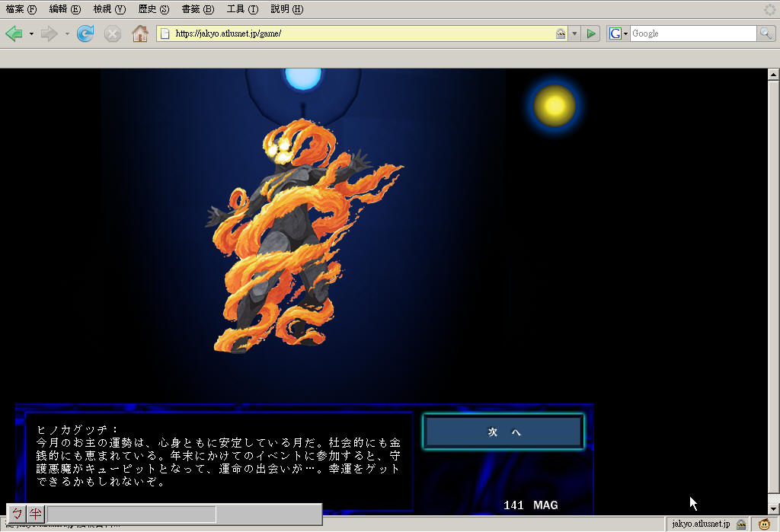Click the scrollbar up arrow
780x532 pixels.
click(x=773, y=75)
